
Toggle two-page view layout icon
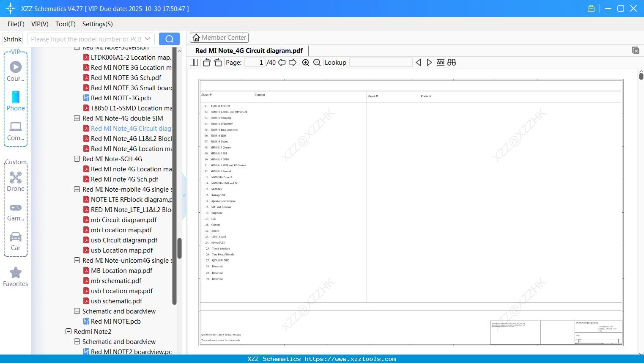point(194,63)
